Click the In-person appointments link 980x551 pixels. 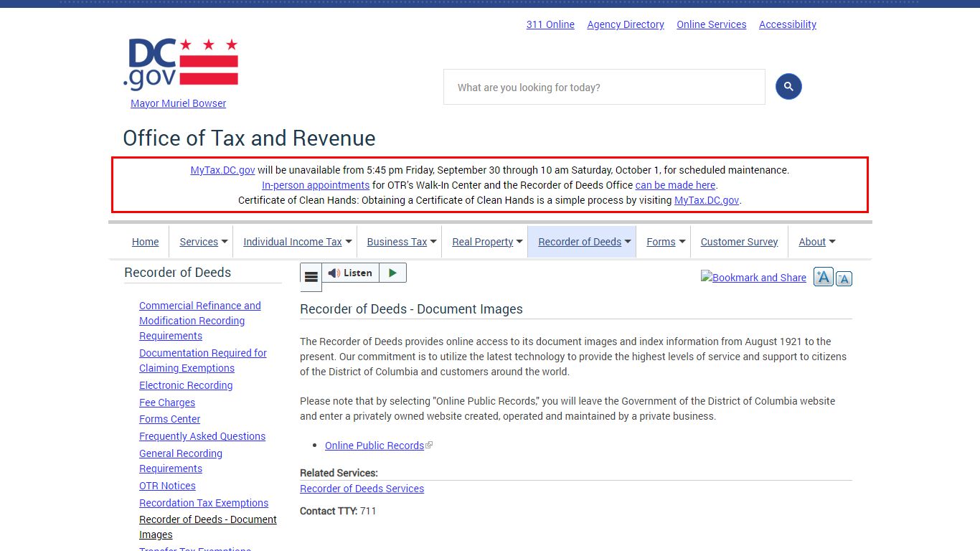(316, 185)
